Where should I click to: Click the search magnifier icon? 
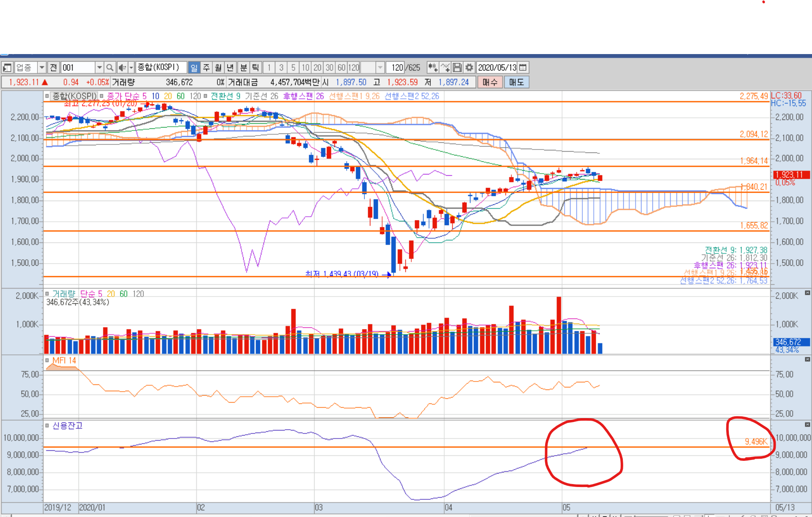(110, 68)
